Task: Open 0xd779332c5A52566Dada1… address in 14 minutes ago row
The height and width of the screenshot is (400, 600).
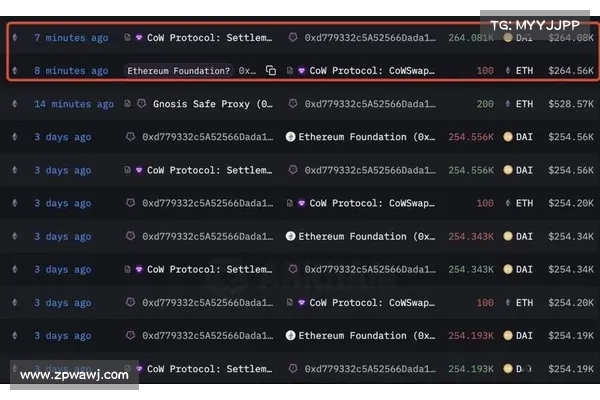Action: point(370,104)
